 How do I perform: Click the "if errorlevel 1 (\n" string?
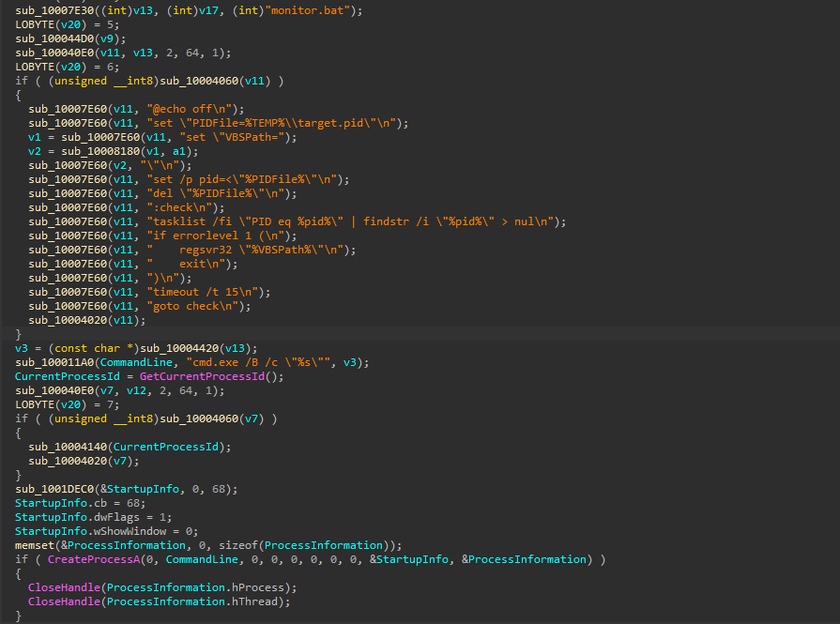click(215, 236)
